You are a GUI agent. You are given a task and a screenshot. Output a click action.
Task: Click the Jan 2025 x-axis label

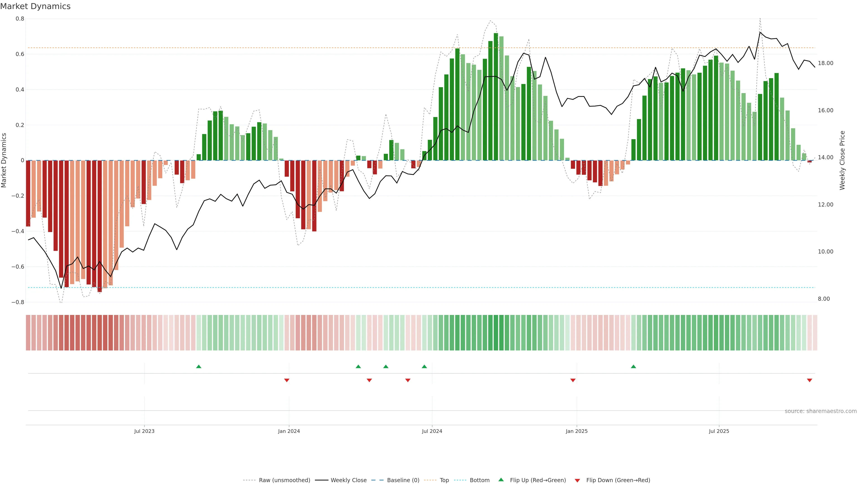577,431
